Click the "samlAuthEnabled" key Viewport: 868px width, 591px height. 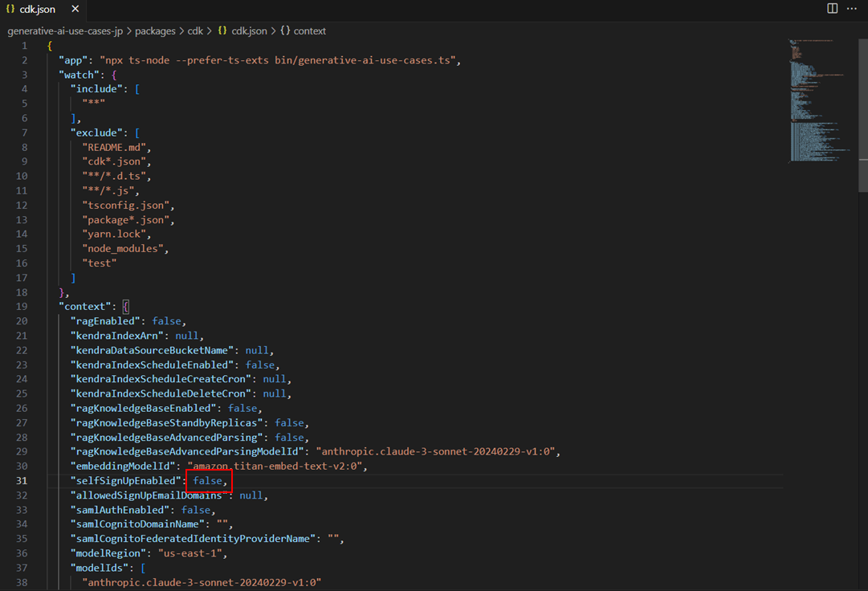pyautogui.click(x=120, y=510)
